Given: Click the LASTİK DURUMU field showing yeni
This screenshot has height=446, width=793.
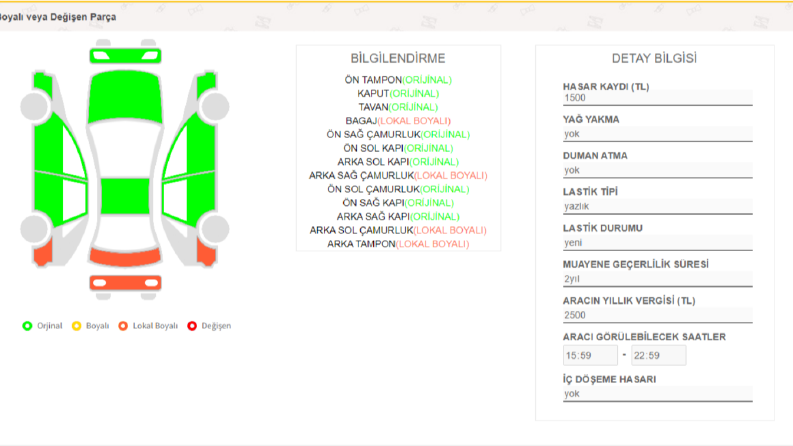Looking at the screenshot, I should 657,243.
